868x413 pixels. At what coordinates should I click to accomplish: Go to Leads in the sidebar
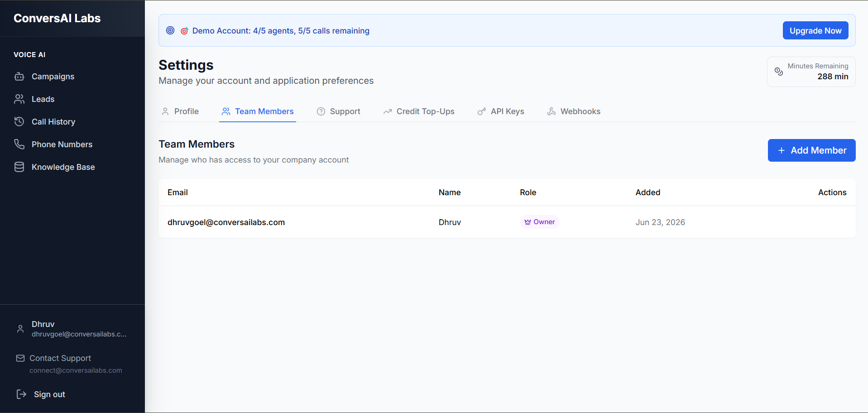[x=72, y=99]
